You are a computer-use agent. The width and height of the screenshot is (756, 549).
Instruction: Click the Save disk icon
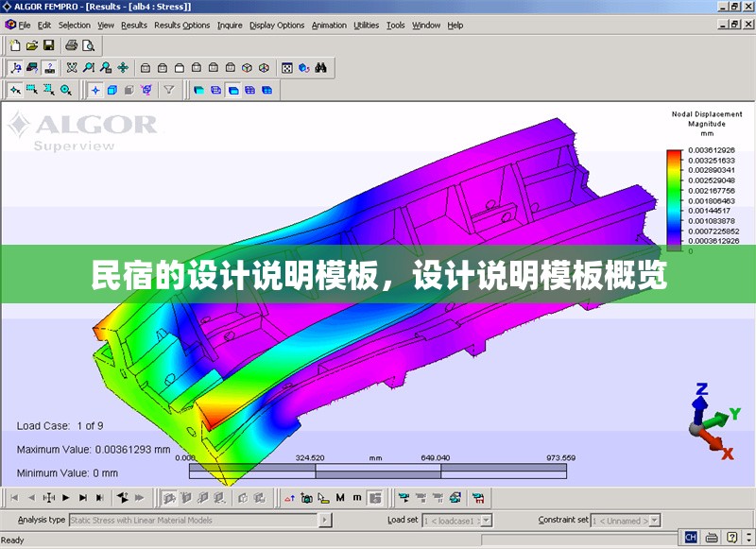tap(48, 45)
